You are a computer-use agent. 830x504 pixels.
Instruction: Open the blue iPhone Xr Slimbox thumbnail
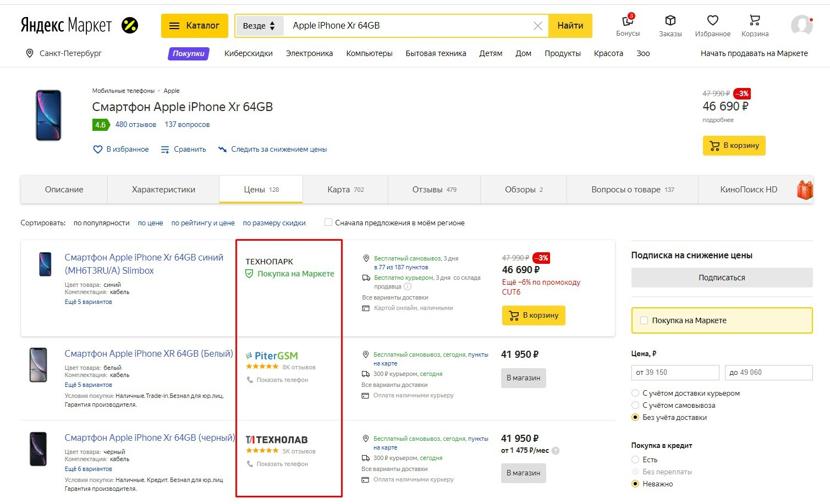[45, 264]
